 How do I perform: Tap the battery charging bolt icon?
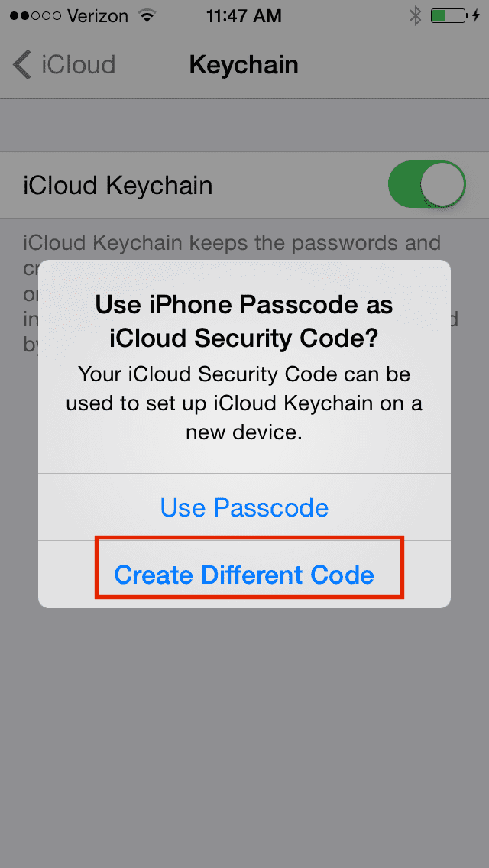[476, 16]
